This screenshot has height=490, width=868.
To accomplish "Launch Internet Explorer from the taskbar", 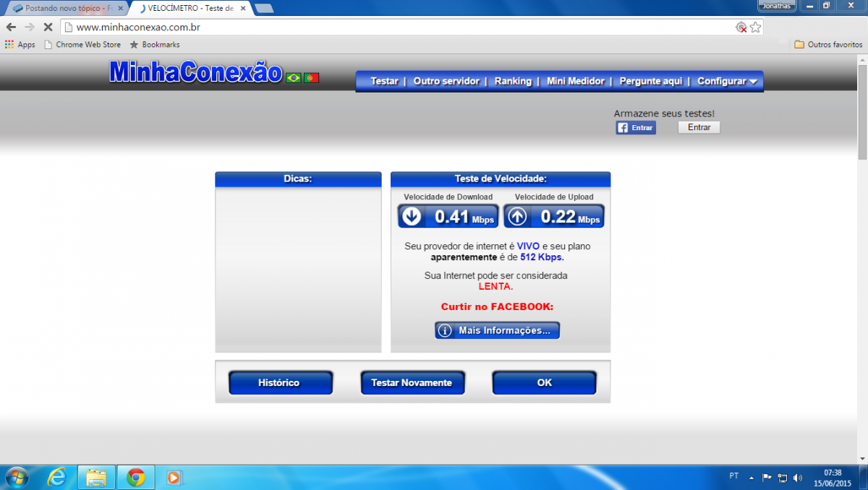I will point(56,478).
